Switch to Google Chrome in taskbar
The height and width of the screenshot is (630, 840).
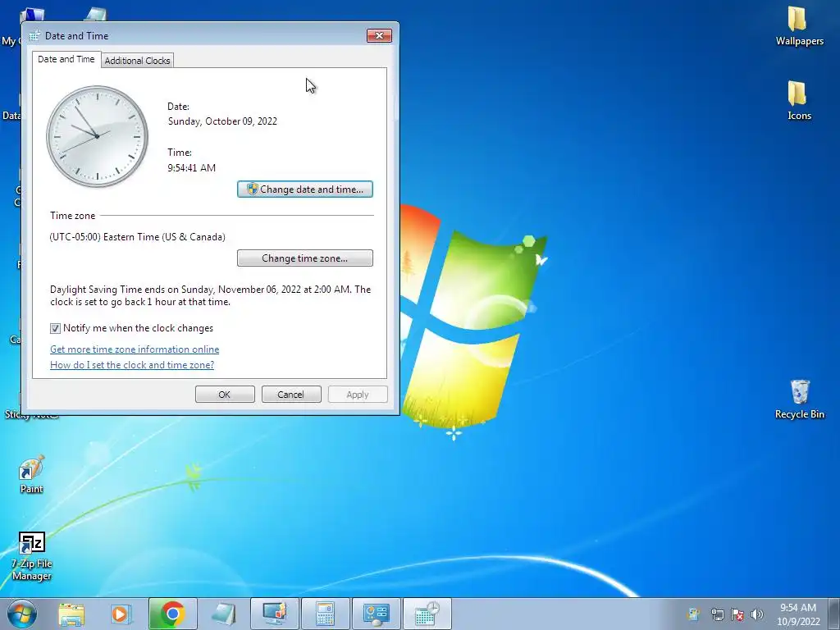[172, 614]
